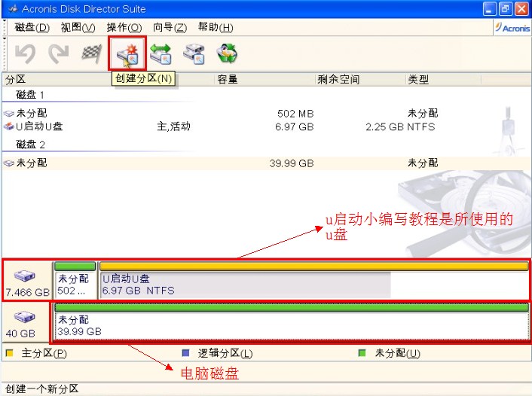Screen dimensions: 532x396
Task: Click the Create Partition (创建分区) toolbar icon
Action: click(x=127, y=54)
